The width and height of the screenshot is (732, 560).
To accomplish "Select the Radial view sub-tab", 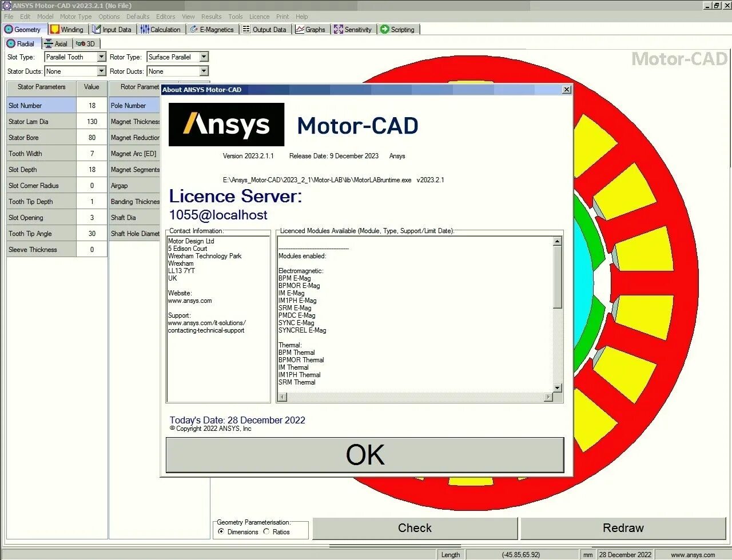I will (x=21, y=43).
